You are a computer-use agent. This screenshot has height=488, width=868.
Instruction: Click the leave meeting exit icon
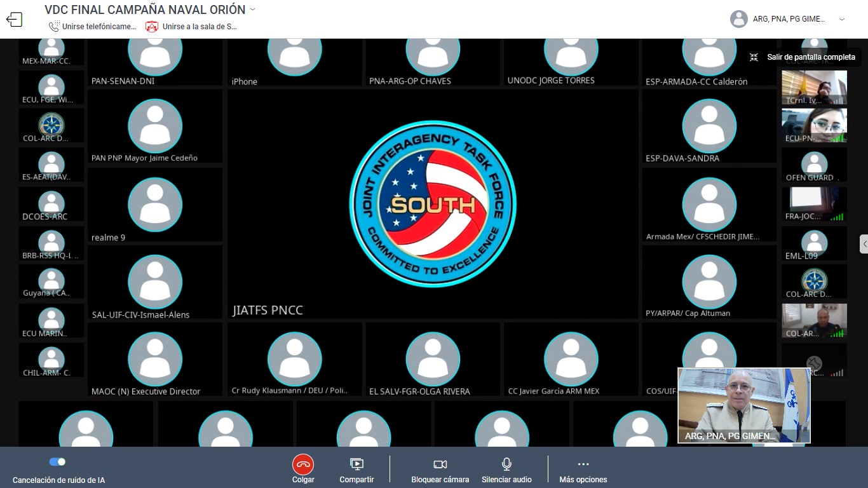pos(14,20)
